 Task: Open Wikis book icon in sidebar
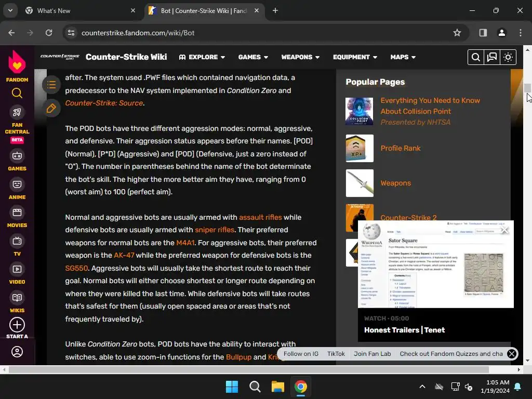17,298
